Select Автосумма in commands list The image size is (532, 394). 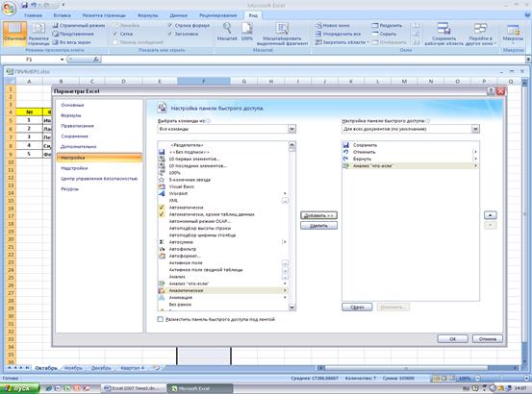click(223, 242)
